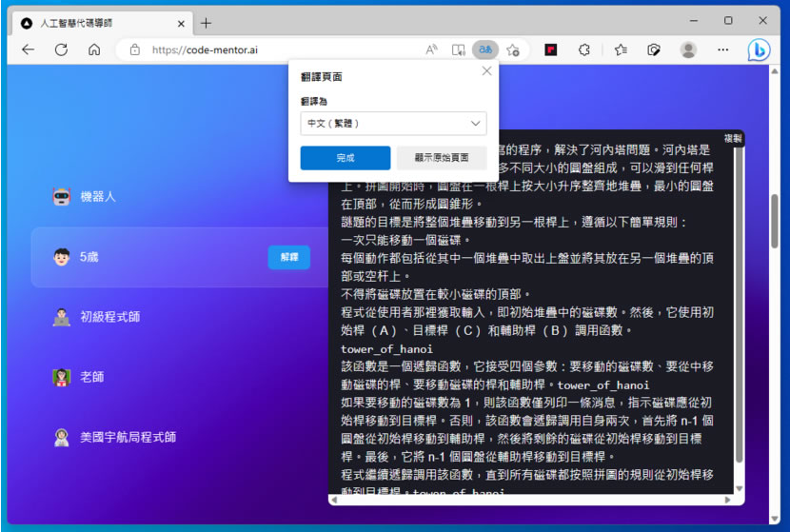The image size is (790, 532).
Task: Open a new browser tab
Action: click(206, 23)
